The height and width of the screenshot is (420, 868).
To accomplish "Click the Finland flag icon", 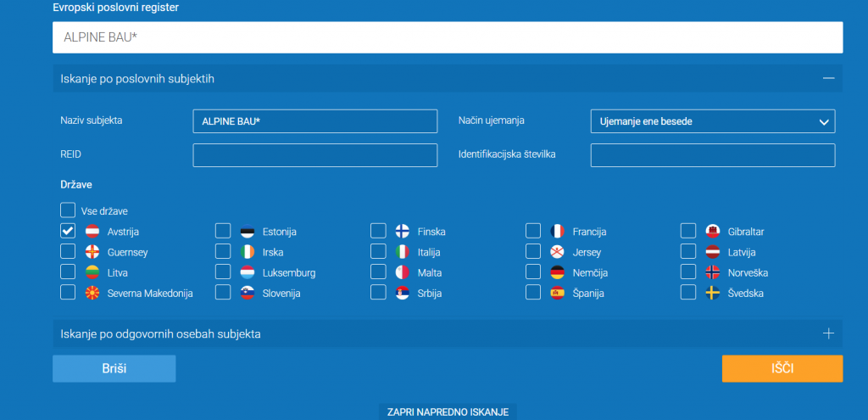I will [403, 231].
